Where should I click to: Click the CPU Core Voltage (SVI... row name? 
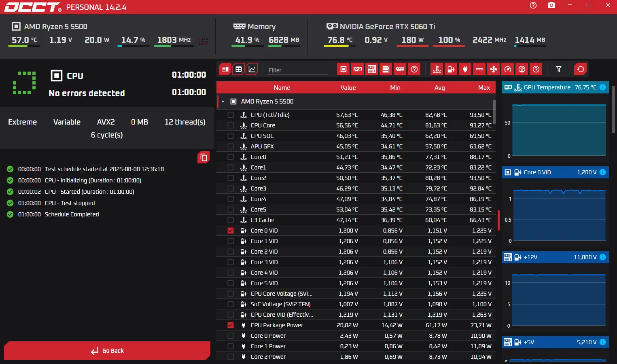coord(282,294)
